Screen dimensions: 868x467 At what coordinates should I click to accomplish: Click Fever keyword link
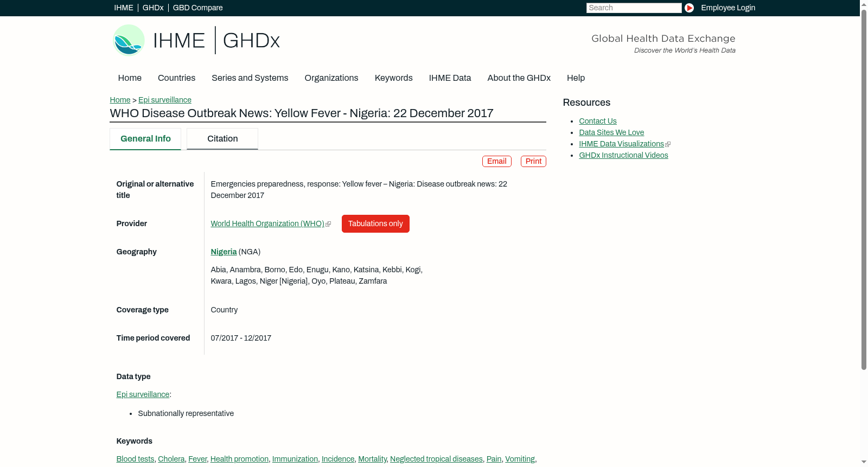pos(197,459)
